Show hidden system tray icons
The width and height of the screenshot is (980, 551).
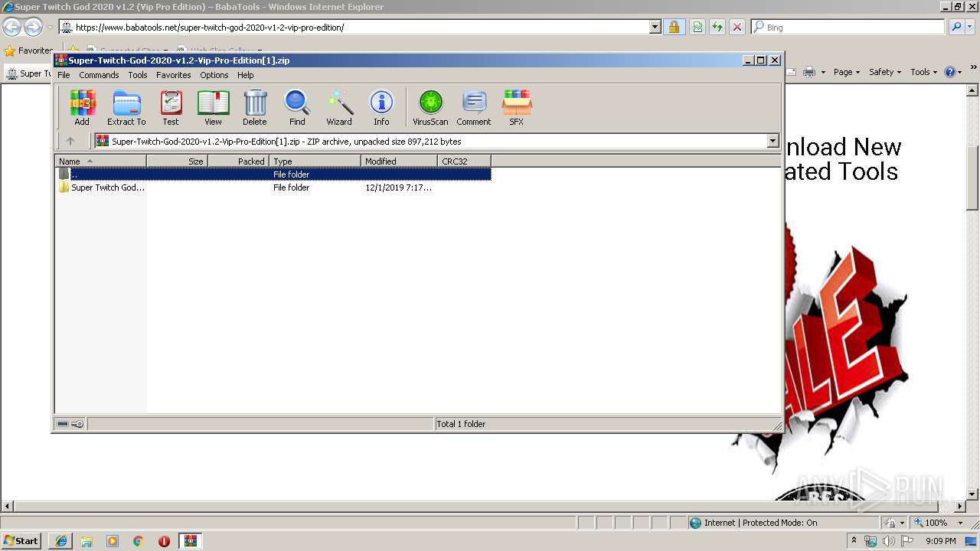[854, 541]
